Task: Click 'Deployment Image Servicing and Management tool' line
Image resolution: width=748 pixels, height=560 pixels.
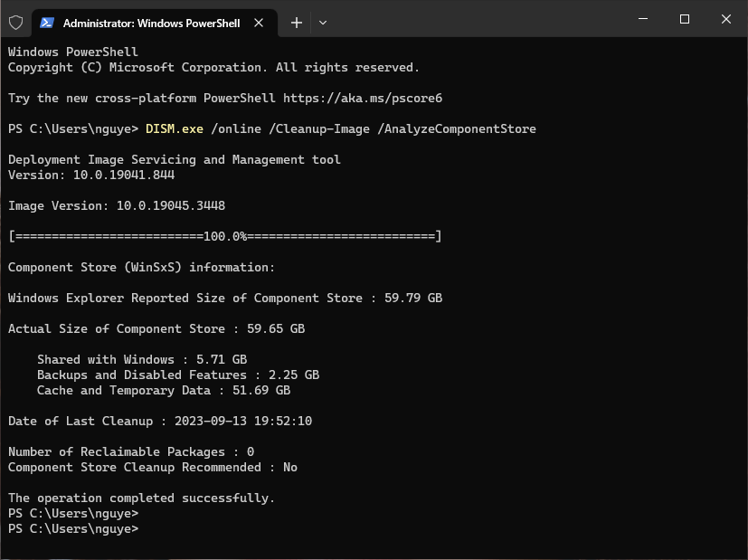Action: click(x=175, y=159)
